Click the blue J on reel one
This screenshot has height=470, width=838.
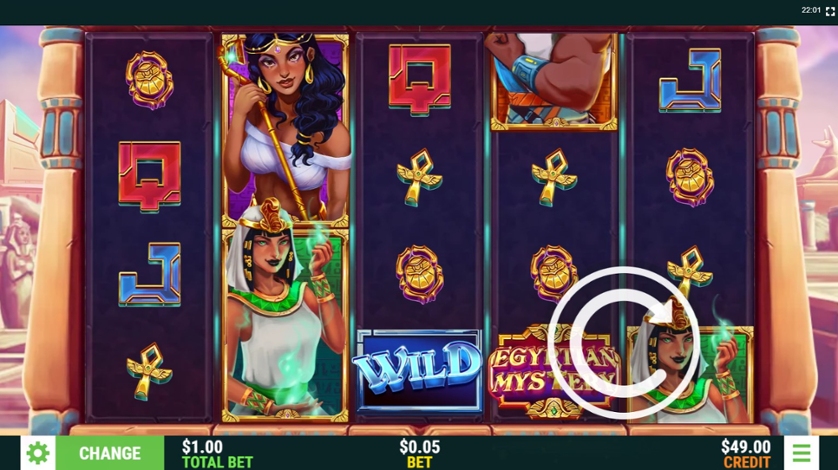pos(150,274)
